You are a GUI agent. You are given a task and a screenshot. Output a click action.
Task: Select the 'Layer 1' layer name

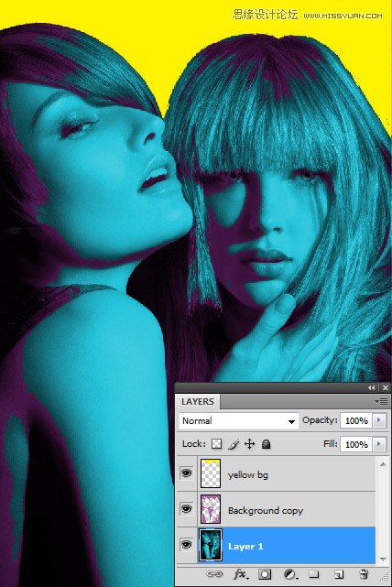point(245,546)
